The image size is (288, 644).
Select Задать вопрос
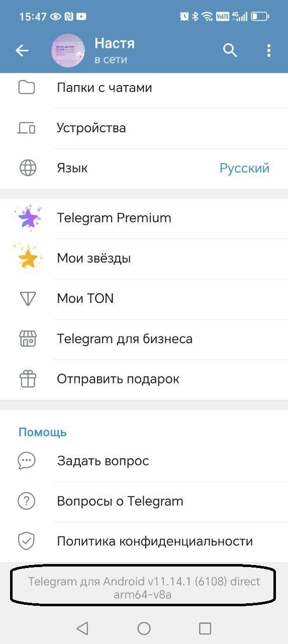point(144,461)
